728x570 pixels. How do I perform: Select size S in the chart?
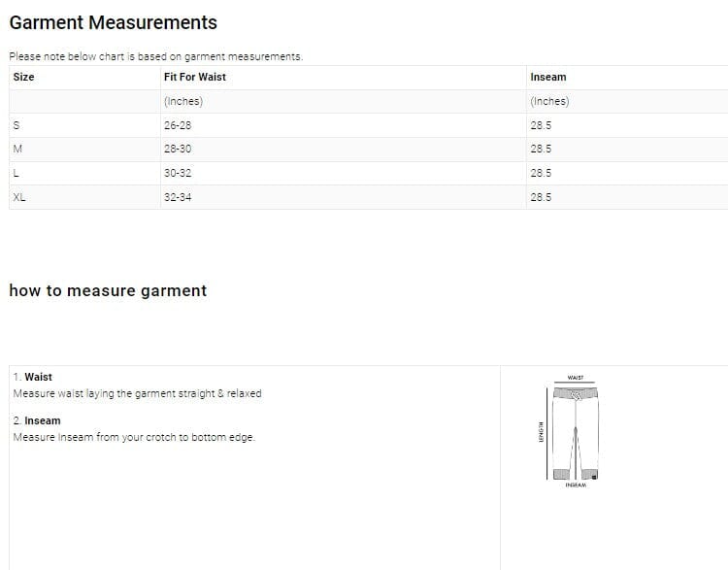pos(16,125)
